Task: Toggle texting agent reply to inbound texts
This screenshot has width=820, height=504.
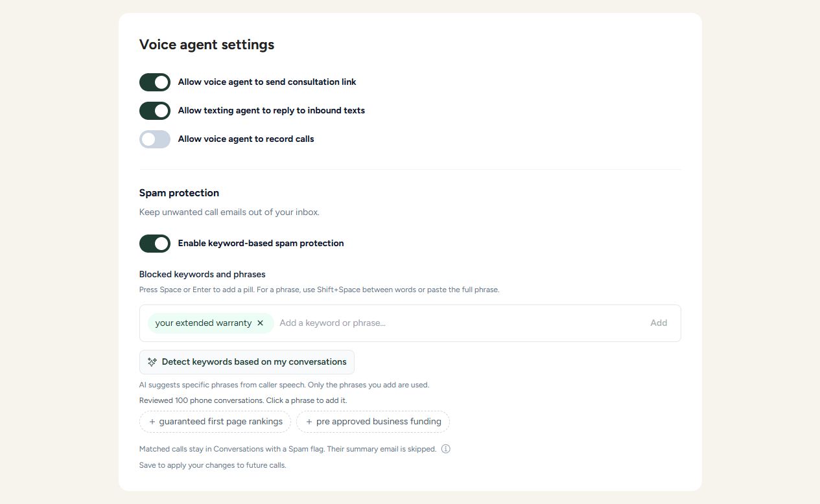Action: [155, 111]
